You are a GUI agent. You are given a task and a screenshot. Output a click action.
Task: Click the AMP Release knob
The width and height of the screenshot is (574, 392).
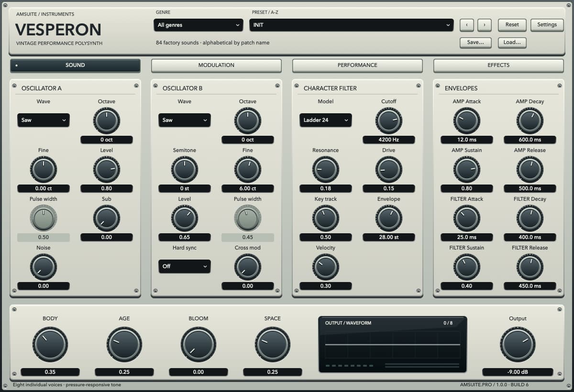pos(530,169)
